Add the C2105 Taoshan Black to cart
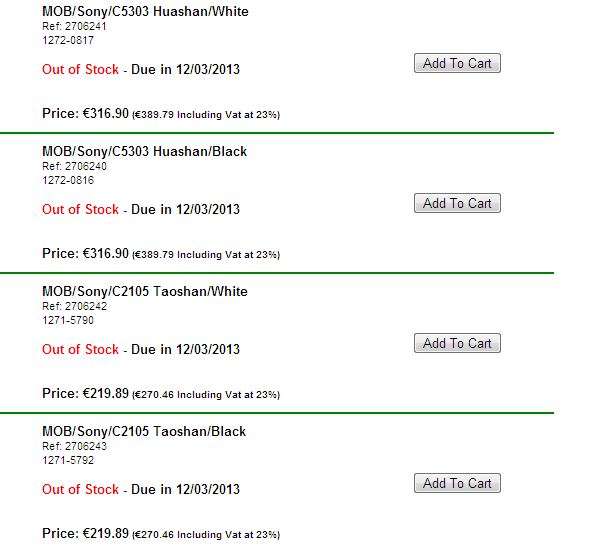Screen dimensions: 602x545 pos(457,483)
